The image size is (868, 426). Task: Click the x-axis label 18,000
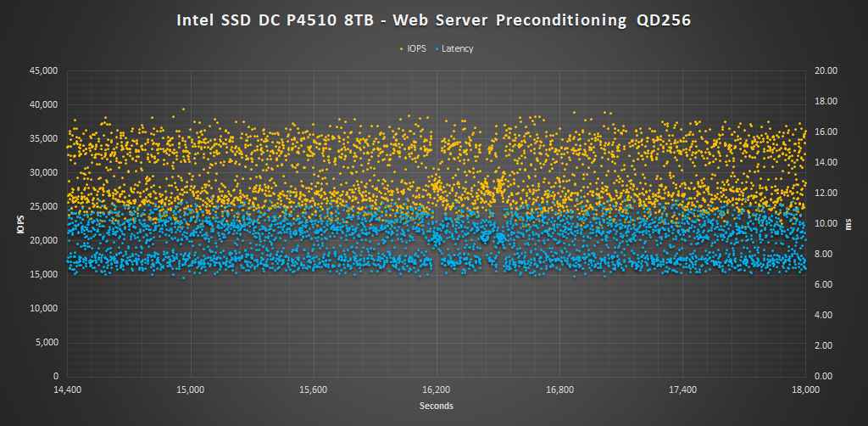805,389
